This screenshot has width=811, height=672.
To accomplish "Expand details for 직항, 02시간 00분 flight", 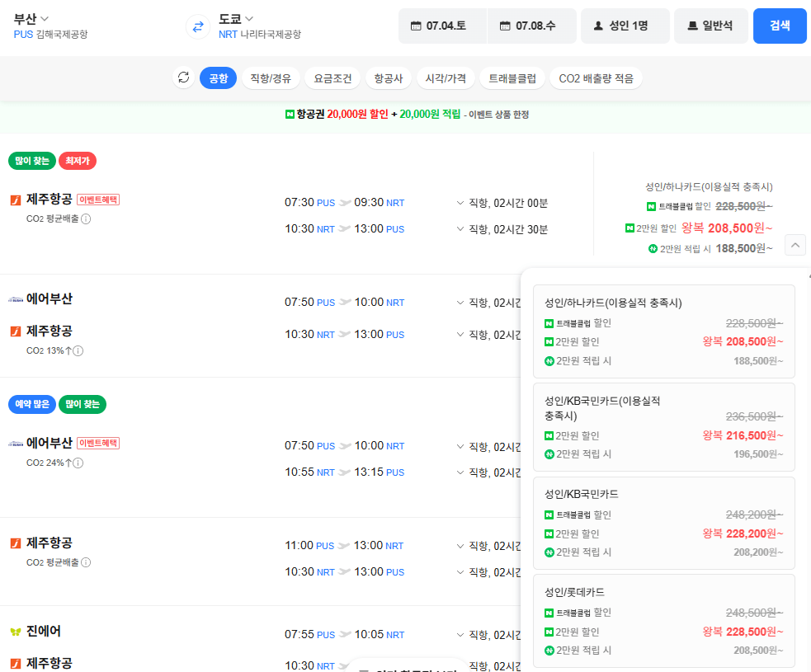I will pyautogui.click(x=460, y=203).
